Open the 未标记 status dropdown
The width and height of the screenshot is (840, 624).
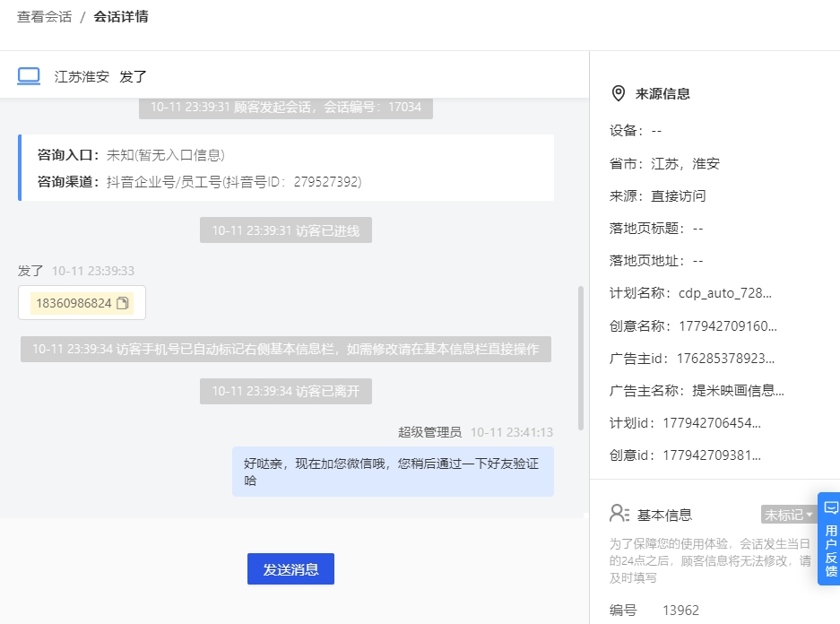point(788,515)
